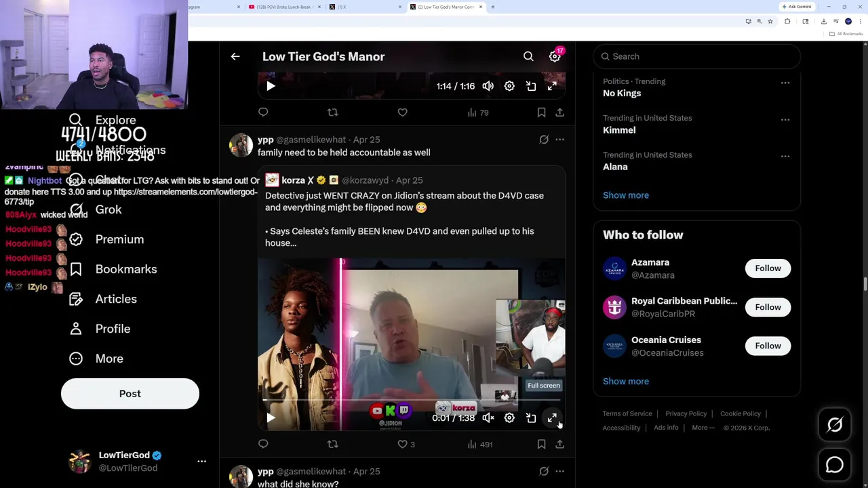868x488 pixels.
Task: Bookmark the post with 79 views
Action: (541, 113)
